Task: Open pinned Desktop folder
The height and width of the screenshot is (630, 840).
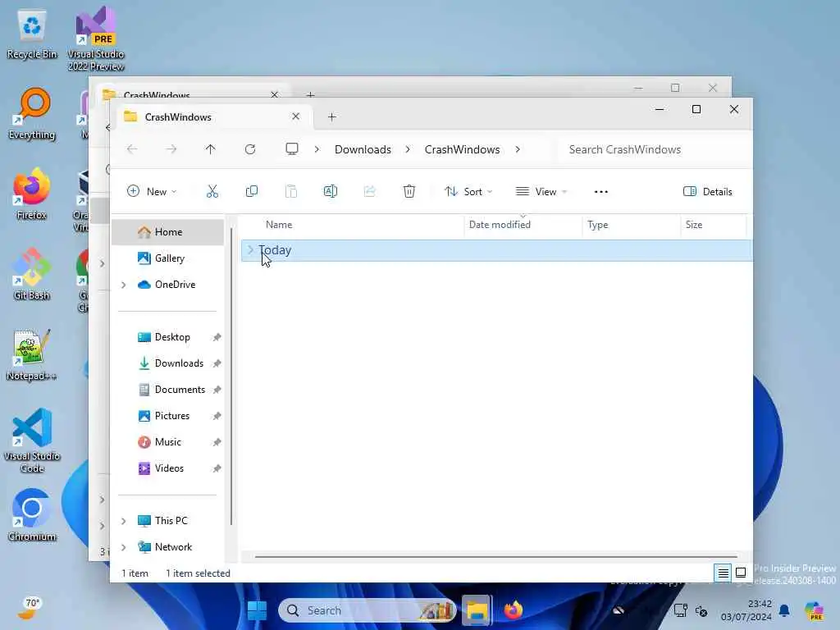Action: click(168, 337)
